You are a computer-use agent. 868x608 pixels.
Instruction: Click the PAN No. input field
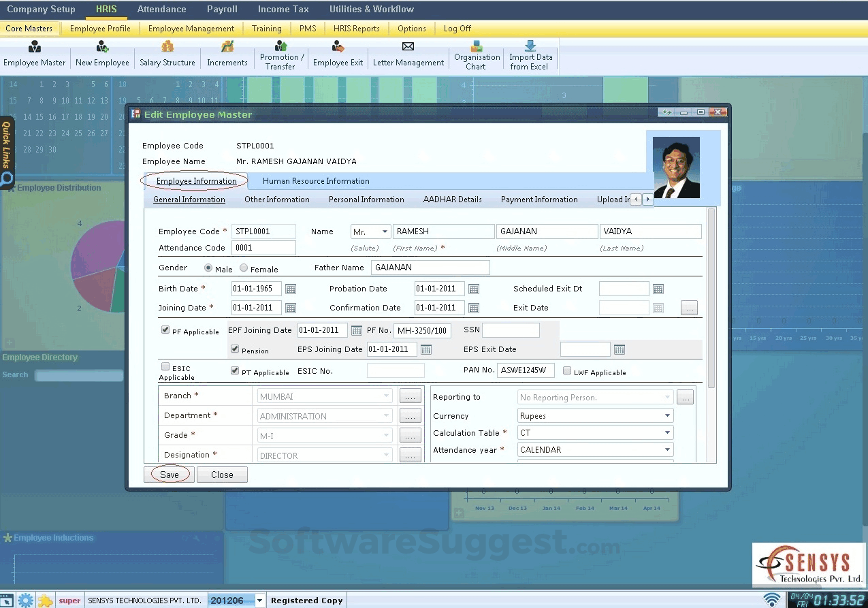526,371
